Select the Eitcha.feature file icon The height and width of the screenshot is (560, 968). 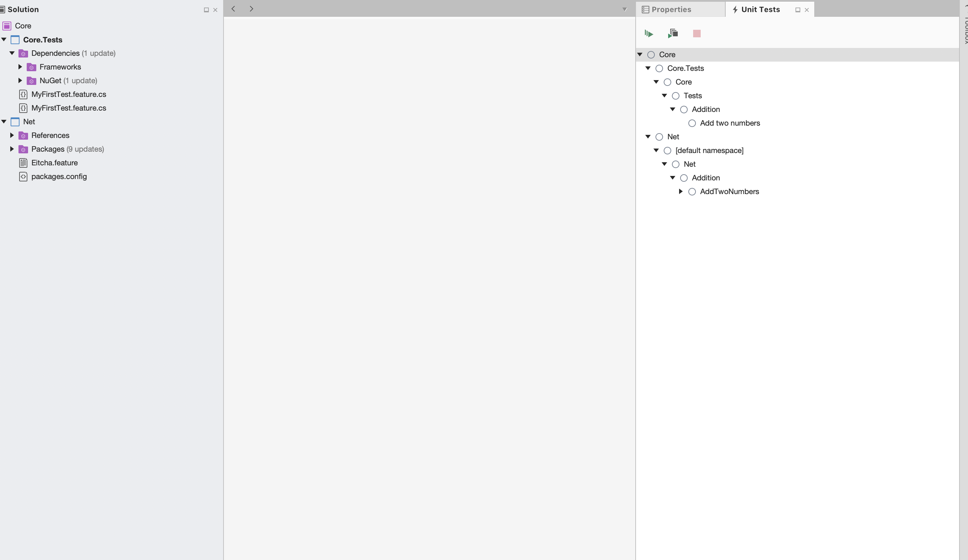23,163
